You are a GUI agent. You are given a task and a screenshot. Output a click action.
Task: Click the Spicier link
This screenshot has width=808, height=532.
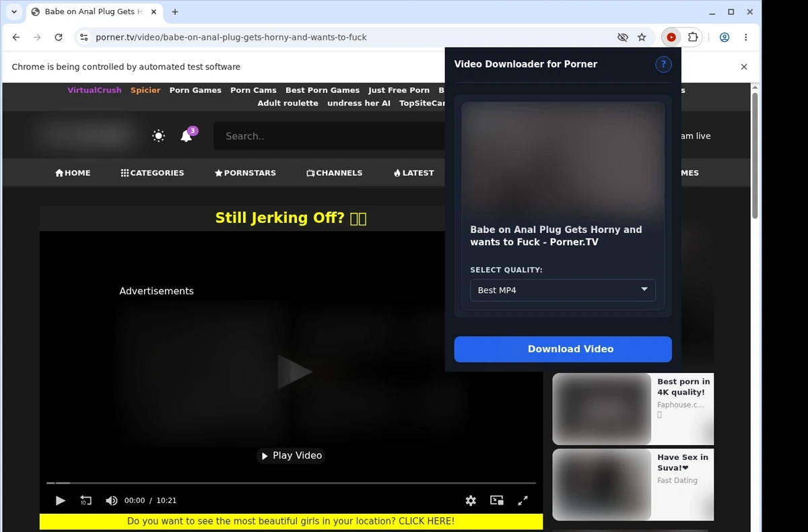click(x=145, y=90)
